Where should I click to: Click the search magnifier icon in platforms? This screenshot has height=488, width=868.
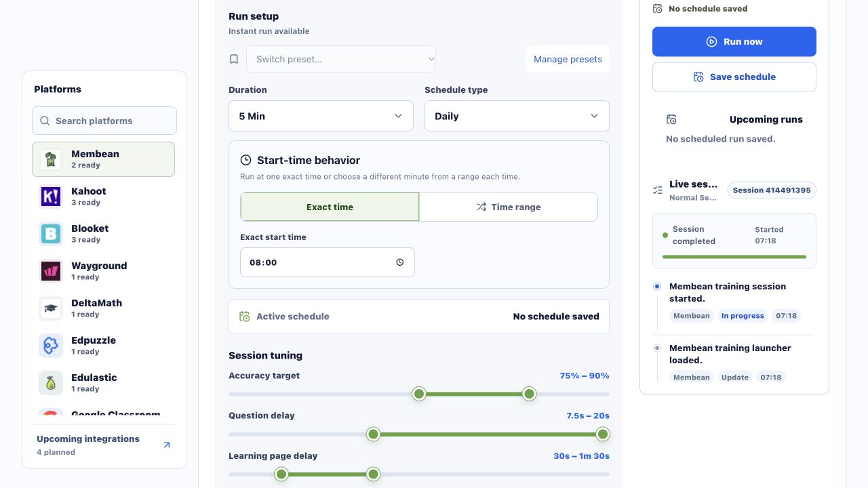coord(45,121)
